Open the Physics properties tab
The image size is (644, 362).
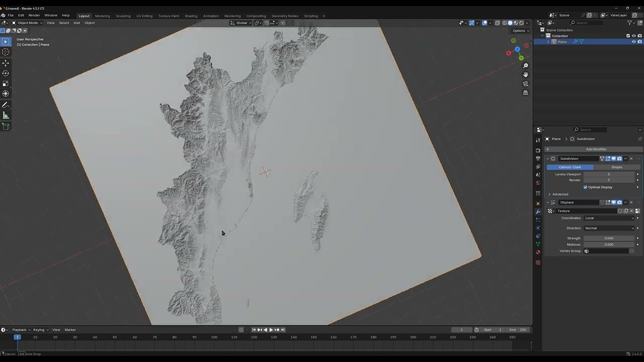(x=538, y=228)
